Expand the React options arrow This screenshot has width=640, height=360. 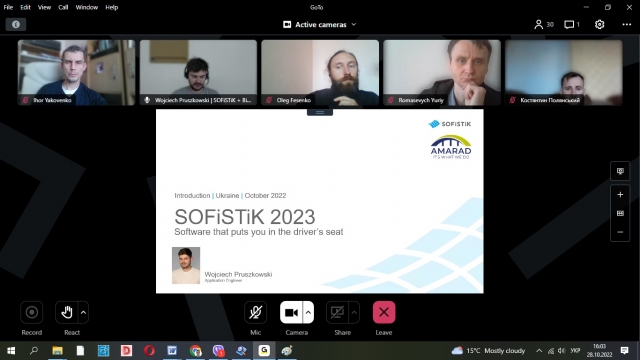[x=83, y=313]
